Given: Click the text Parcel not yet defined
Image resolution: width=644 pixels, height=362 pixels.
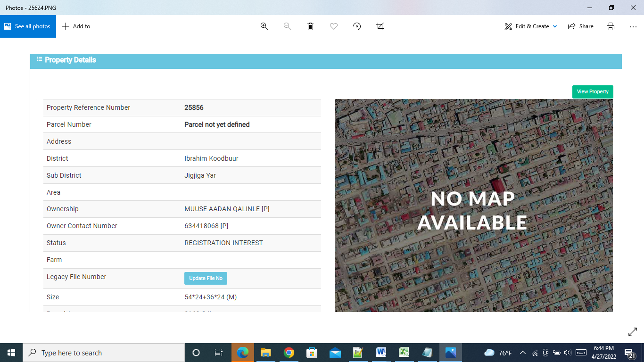Looking at the screenshot, I should click(217, 124).
